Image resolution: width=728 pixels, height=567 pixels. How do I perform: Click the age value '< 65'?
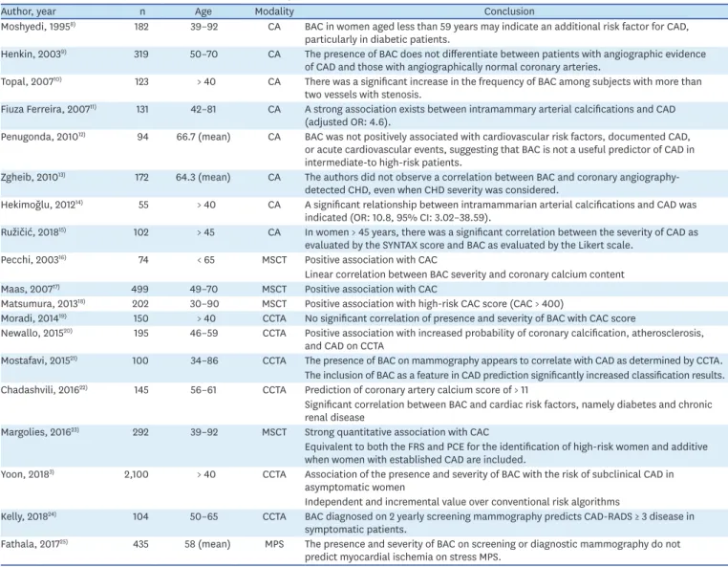tap(205, 259)
